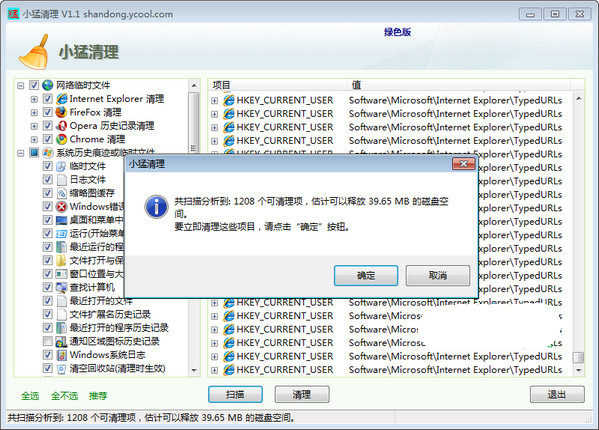The height and width of the screenshot is (430, 599).
Task: Click the FireFox icon in the tree
Action: [x=61, y=112]
